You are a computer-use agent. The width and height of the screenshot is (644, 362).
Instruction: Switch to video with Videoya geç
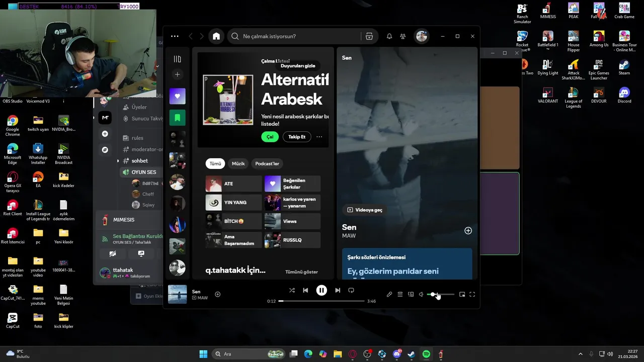click(365, 210)
